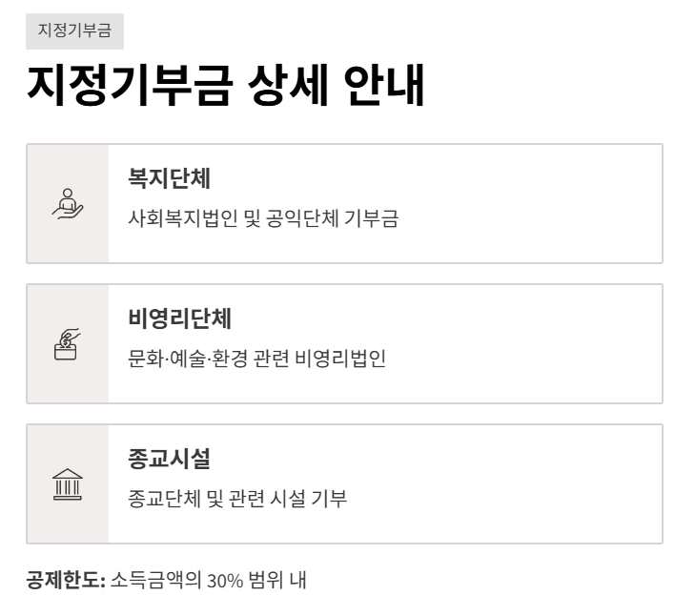Click the 소득금액의 text after 공제한도
695x616 pixels.
click(x=156, y=580)
